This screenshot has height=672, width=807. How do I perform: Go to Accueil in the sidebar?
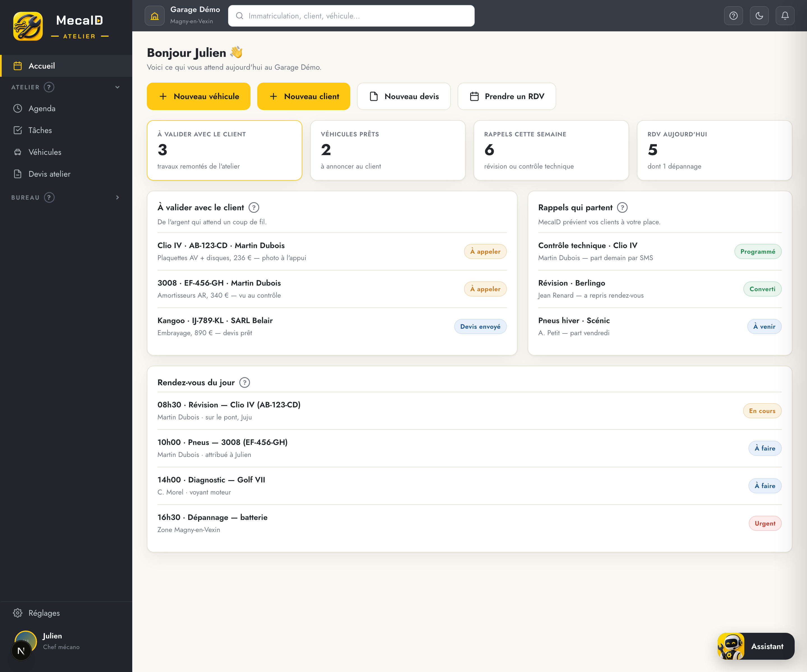(66, 66)
